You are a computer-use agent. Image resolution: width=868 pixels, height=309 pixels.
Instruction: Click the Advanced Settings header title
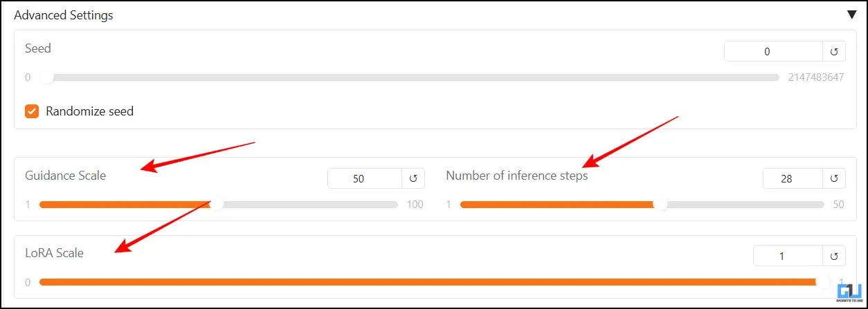coord(64,15)
